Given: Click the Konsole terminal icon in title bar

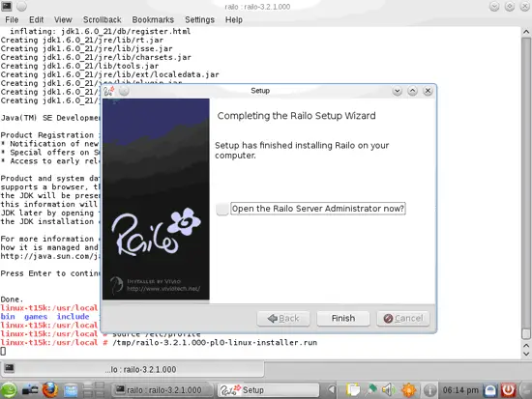Looking at the screenshot, I should point(7,6).
